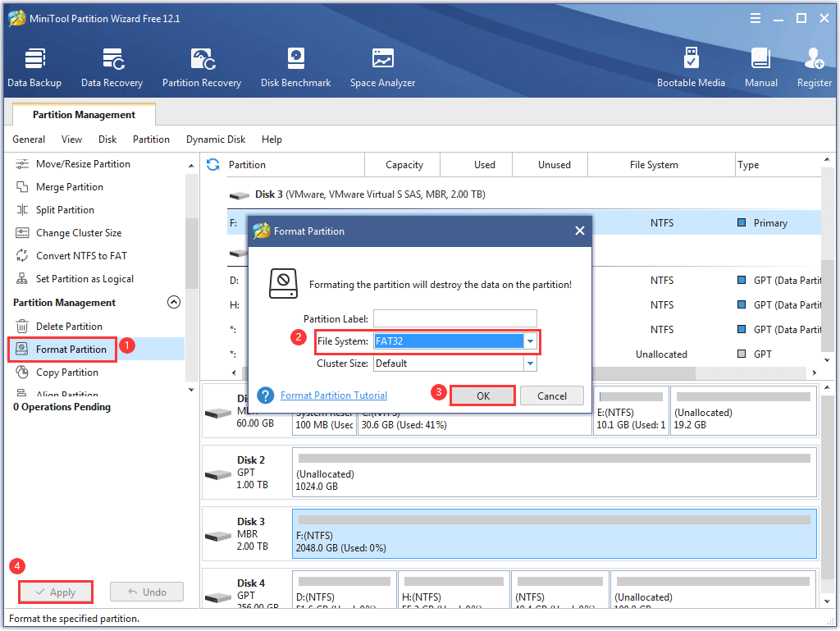
Task: Close the Format Partition dialog
Action: tap(580, 231)
